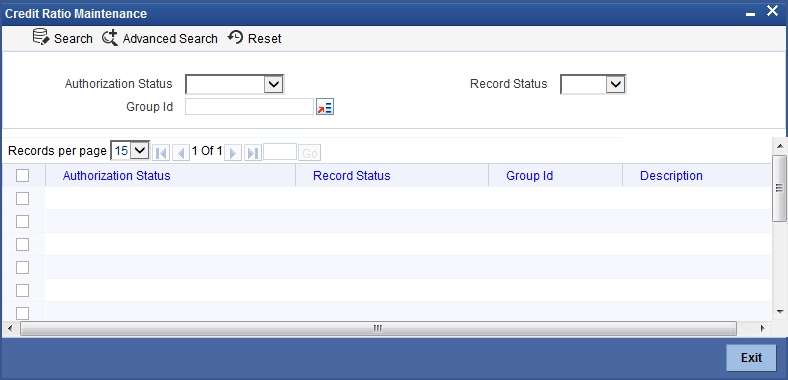Tick the select-all checkbox in table header
788x380 pixels.
tap(23, 175)
